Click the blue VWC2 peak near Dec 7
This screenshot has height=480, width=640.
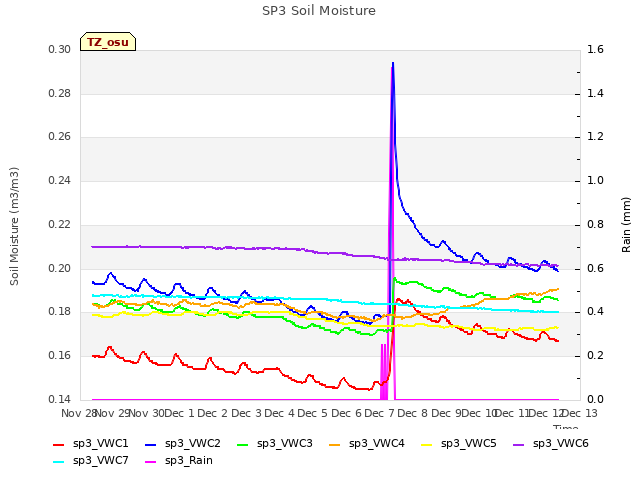pos(393,64)
